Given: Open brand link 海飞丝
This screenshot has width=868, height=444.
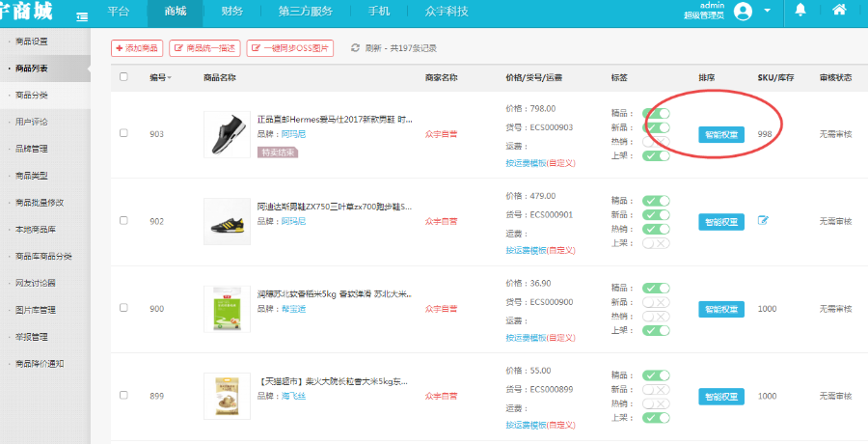Looking at the screenshot, I should 294,396.
